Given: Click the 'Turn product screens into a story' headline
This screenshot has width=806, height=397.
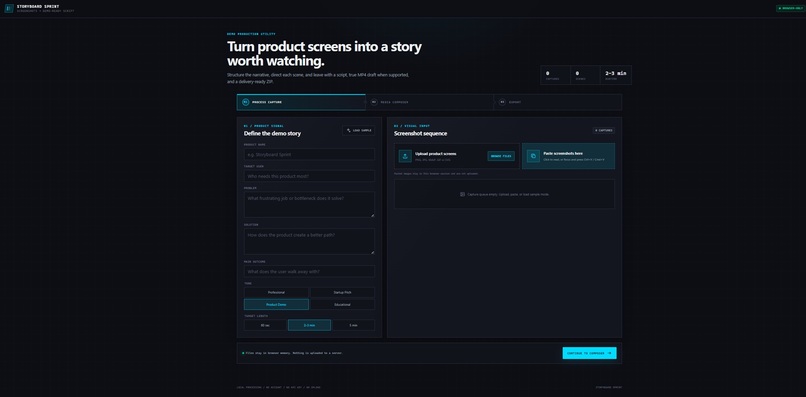Looking at the screenshot, I should pyautogui.click(x=324, y=53).
